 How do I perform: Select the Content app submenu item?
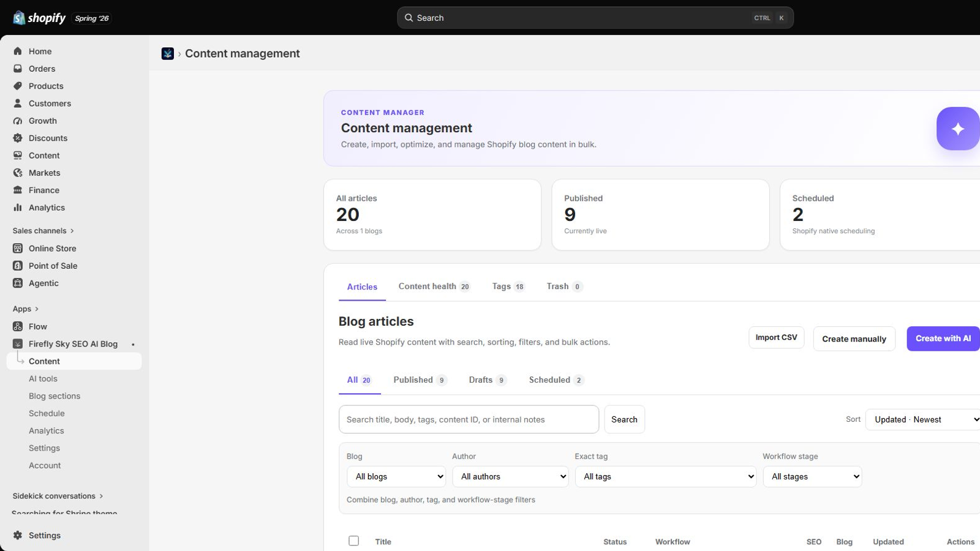(74, 361)
